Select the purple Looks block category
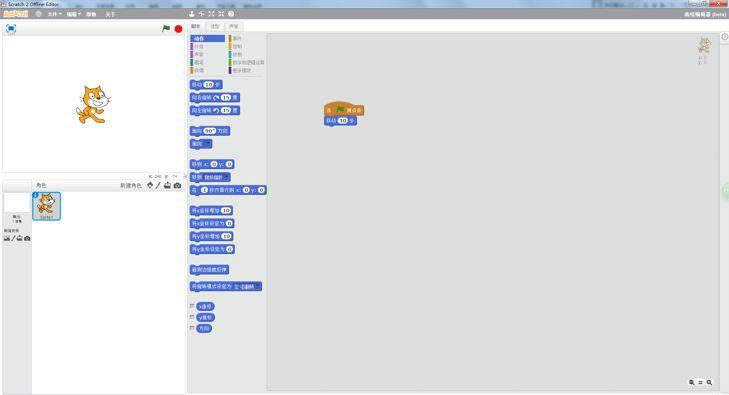729x395 pixels. [x=207, y=46]
